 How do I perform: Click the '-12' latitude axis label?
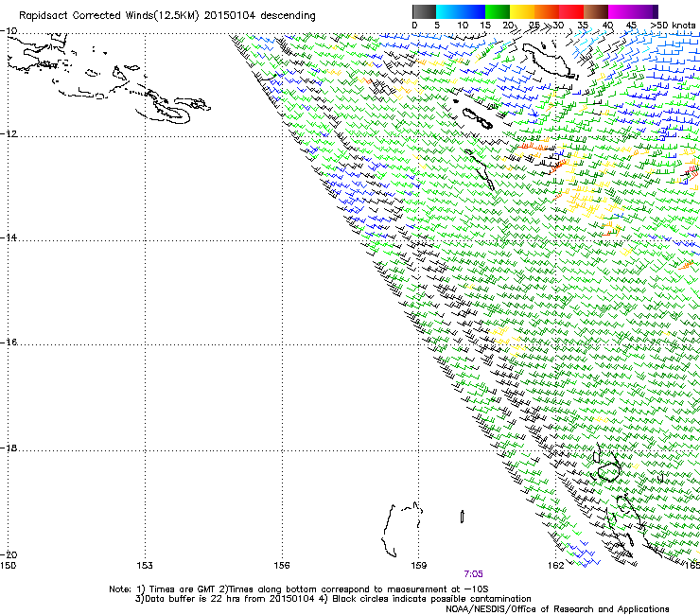pos(9,134)
